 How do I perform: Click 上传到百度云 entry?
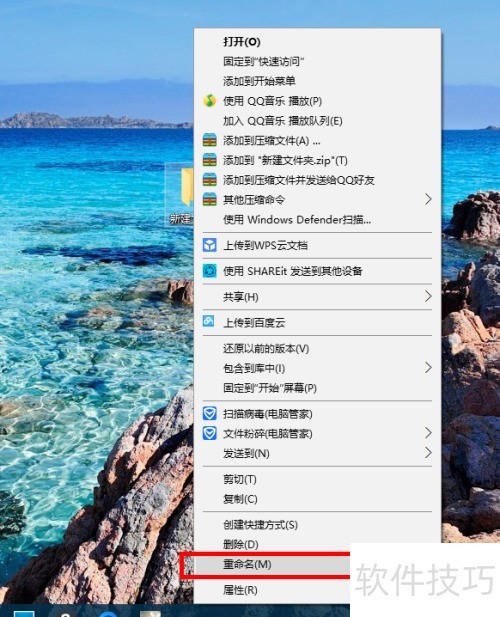(317, 323)
